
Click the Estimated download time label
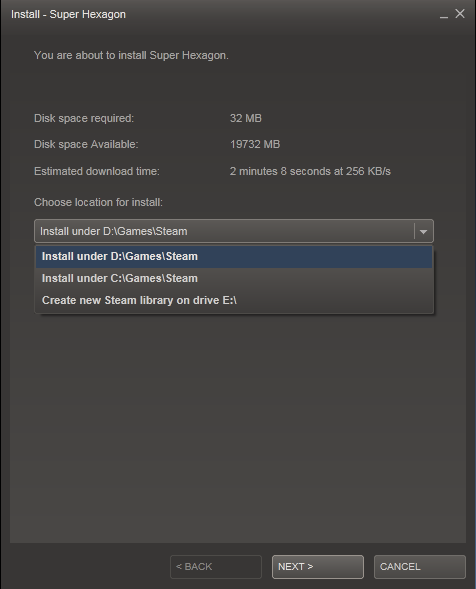[97, 171]
